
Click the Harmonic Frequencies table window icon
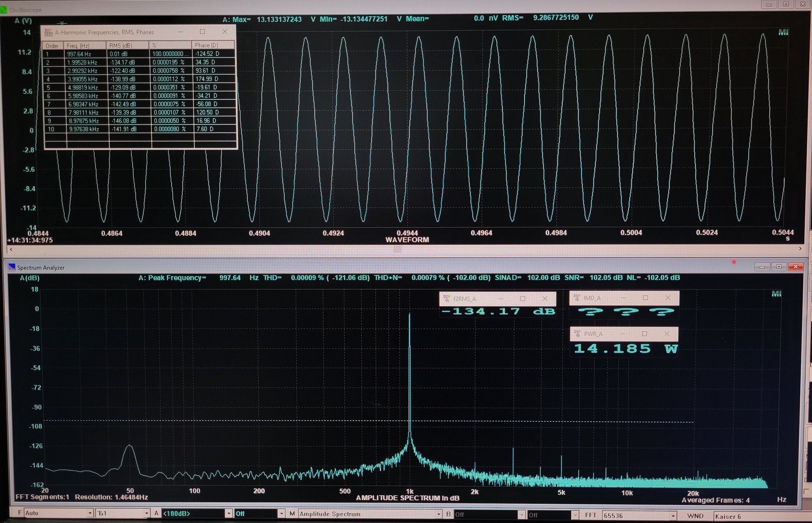(49, 32)
